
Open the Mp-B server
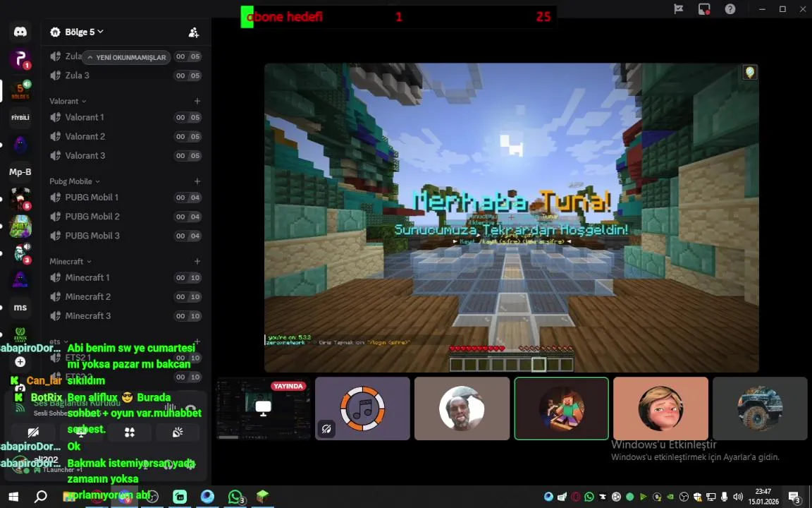coord(20,172)
